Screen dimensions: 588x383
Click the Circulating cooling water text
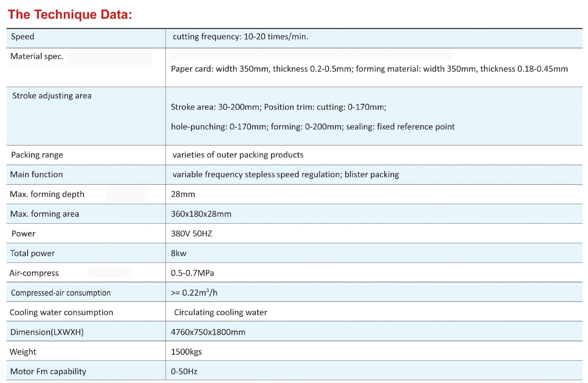pyautogui.click(x=220, y=312)
